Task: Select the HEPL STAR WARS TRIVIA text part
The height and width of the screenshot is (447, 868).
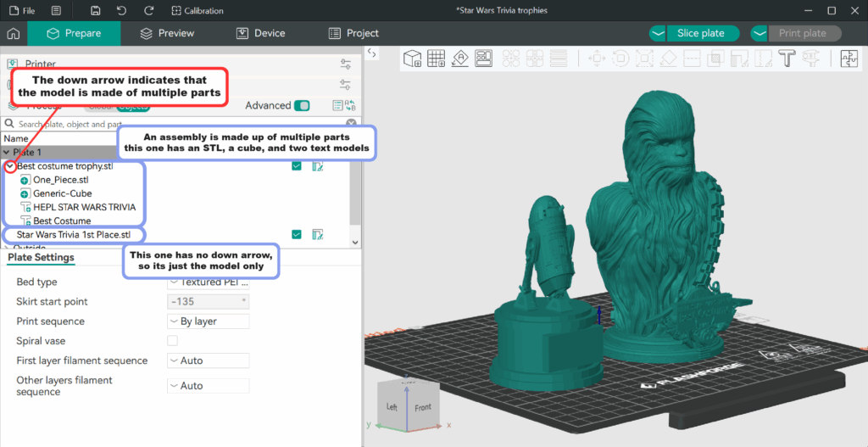Action: (84, 207)
